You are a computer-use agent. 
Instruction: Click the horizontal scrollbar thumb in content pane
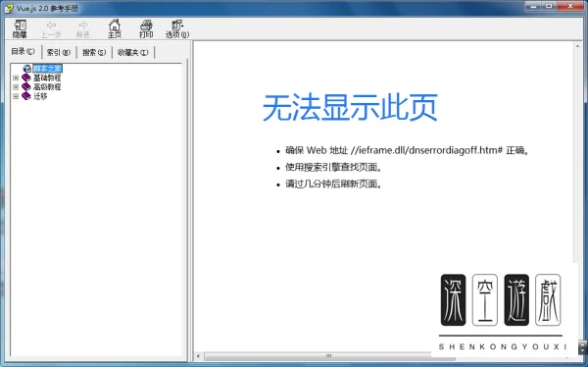click(329, 356)
